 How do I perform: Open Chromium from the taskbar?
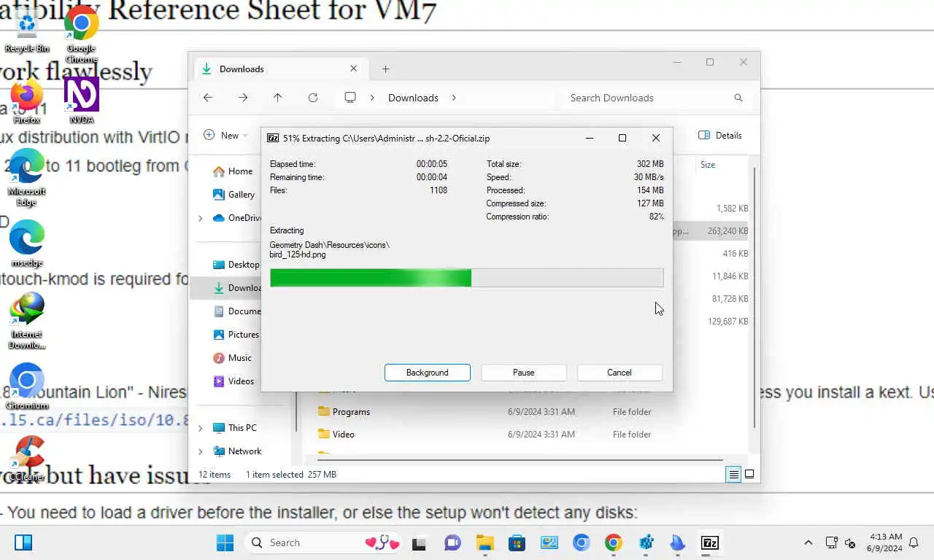(581, 542)
